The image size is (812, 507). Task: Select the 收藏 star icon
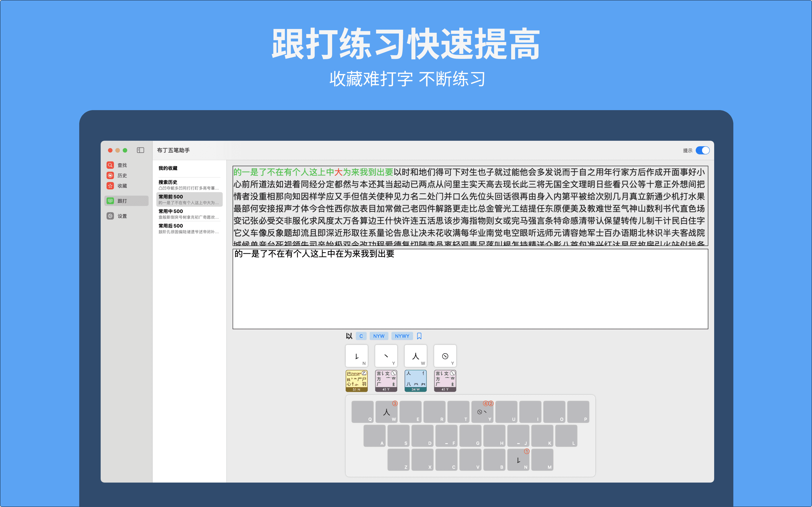110,186
